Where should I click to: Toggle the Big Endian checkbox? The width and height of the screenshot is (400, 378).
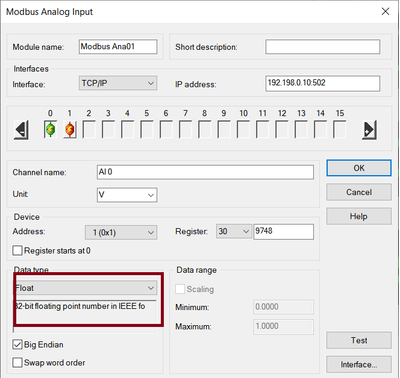point(17,344)
